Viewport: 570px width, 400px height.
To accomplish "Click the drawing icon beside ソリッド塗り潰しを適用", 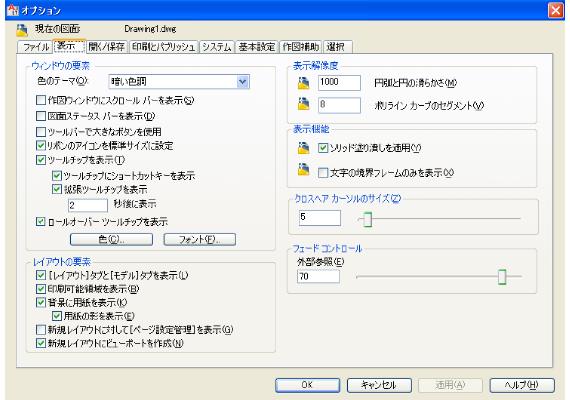I will 304,148.
